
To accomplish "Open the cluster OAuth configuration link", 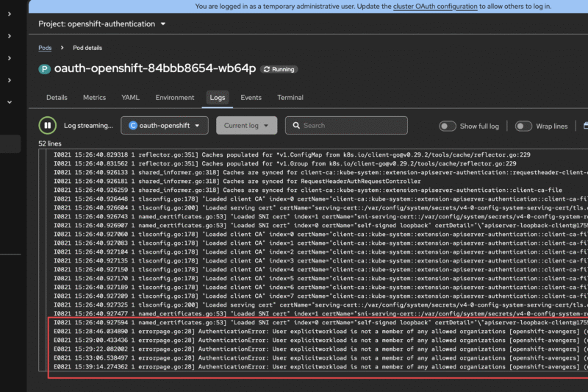I will point(435,7).
